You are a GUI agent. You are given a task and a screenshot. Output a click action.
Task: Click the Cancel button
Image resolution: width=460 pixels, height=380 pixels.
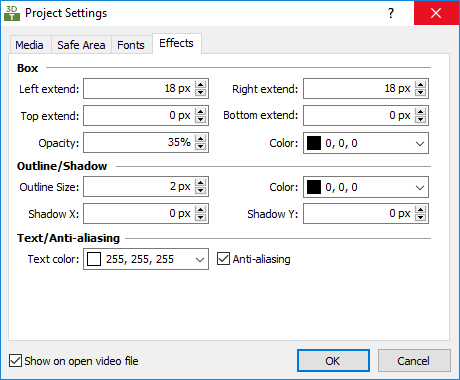tap(414, 360)
